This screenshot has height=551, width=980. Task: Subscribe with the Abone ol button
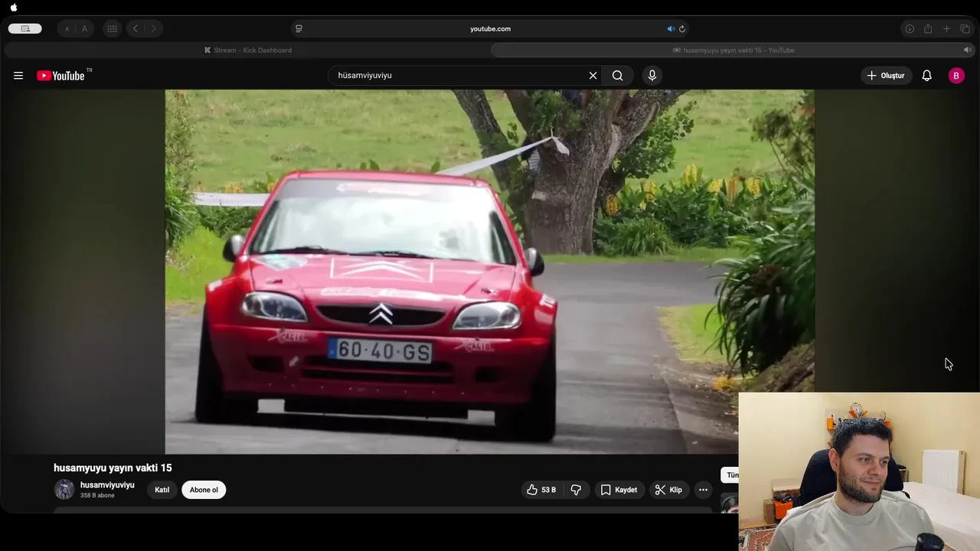(x=204, y=490)
